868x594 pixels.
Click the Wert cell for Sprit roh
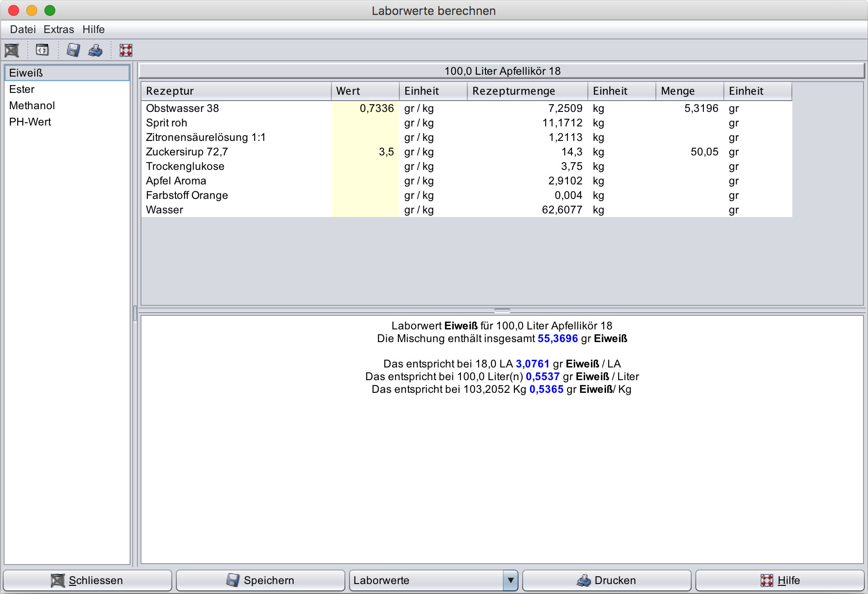(365, 123)
